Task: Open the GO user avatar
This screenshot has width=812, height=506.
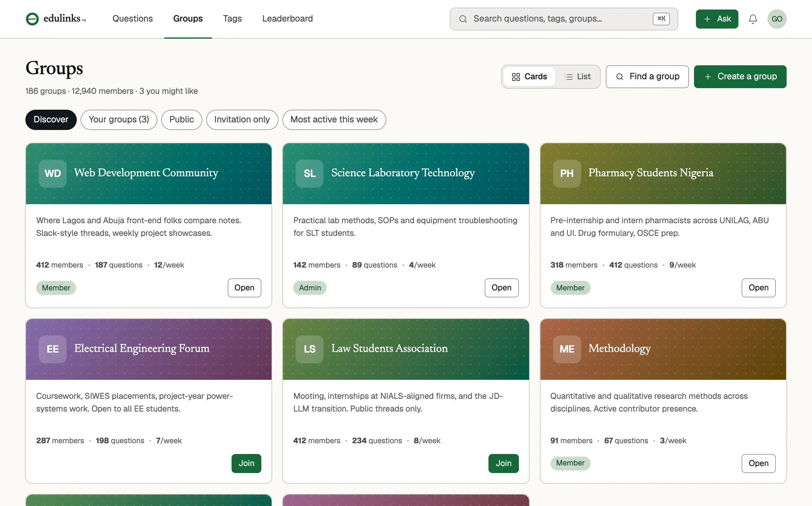Action: 776,19
